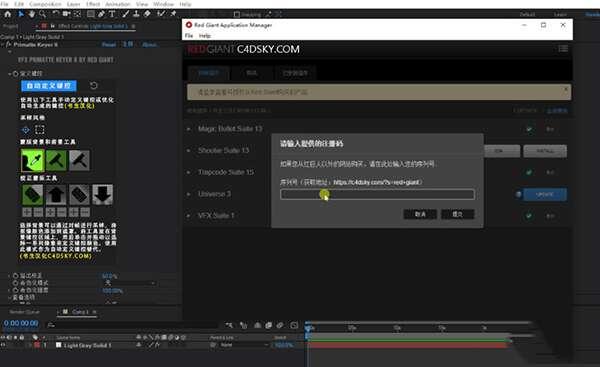Click the Red Giant Application Manager logo icon
Image resolution: width=600 pixels, height=367 pixels.
click(x=189, y=25)
